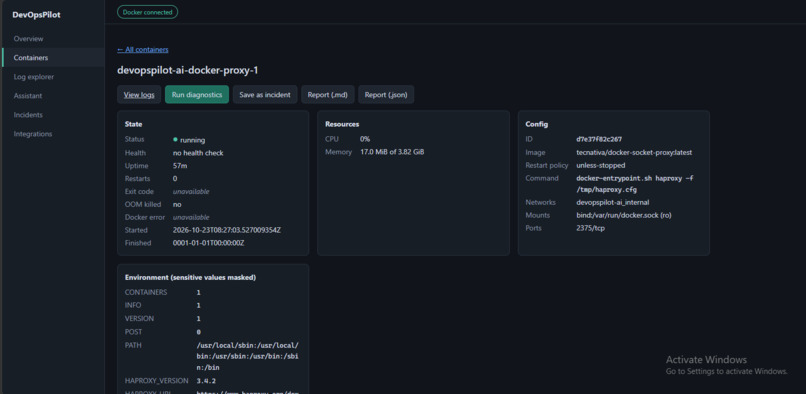Click the 'running' status value
Viewport: 806px width, 394px height.
[x=192, y=139]
